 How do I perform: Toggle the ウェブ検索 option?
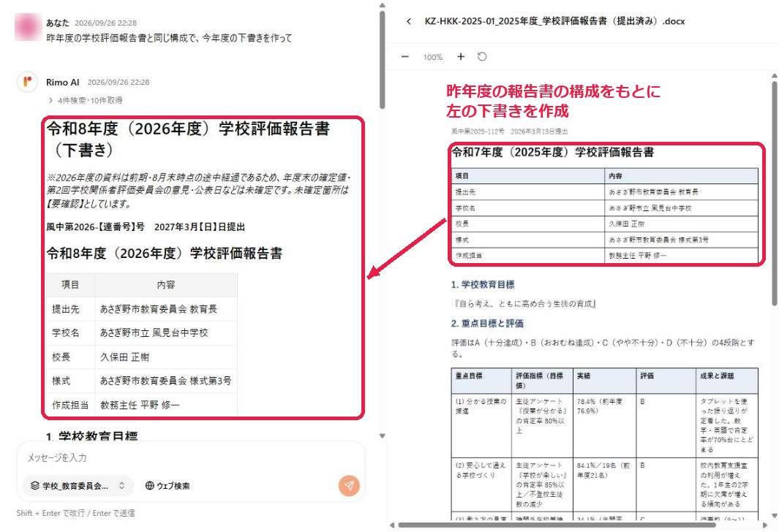click(168, 485)
